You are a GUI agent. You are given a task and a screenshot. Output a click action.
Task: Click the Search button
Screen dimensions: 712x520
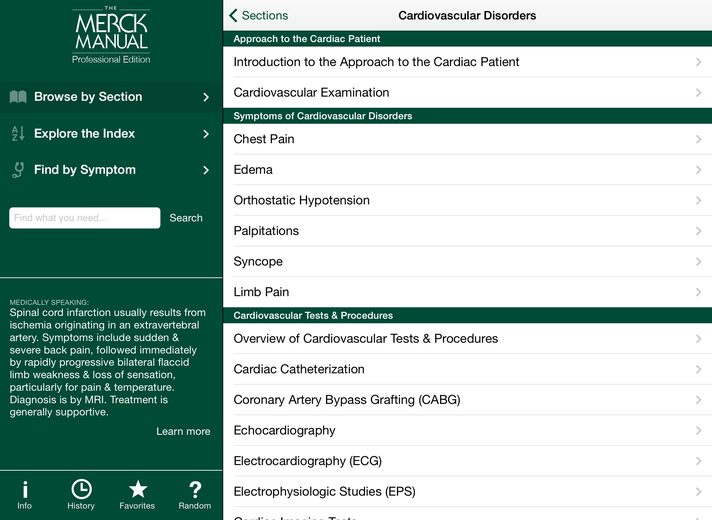186,218
